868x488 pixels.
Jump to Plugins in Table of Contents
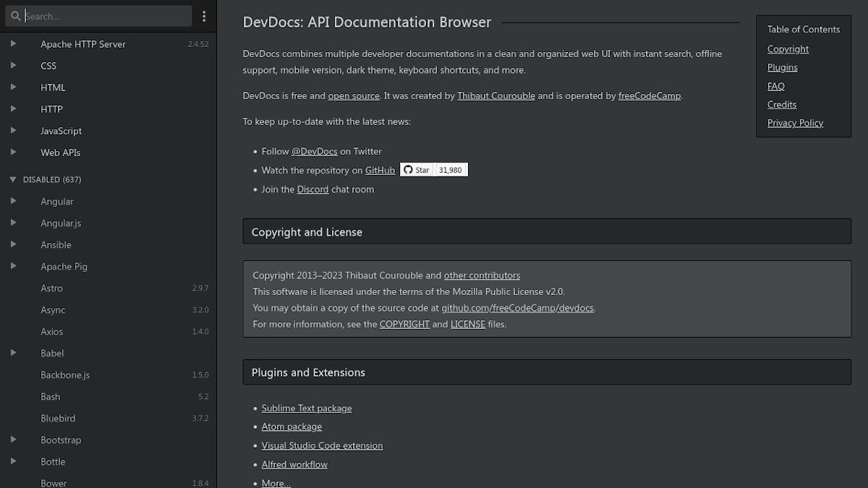click(x=782, y=67)
